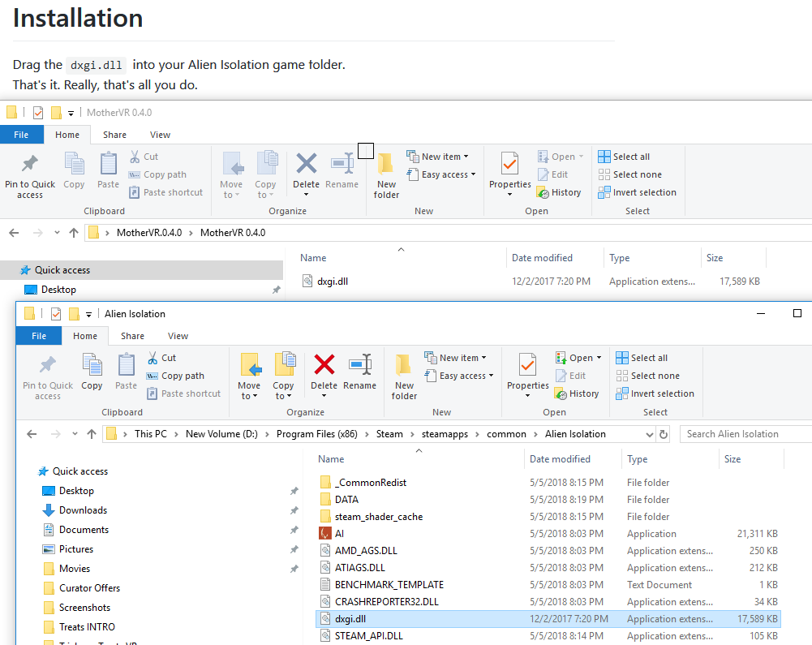This screenshot has height=645, width=812.
Task: Open Properties in MotherVR window ribbon
Action: click(510, 174)
